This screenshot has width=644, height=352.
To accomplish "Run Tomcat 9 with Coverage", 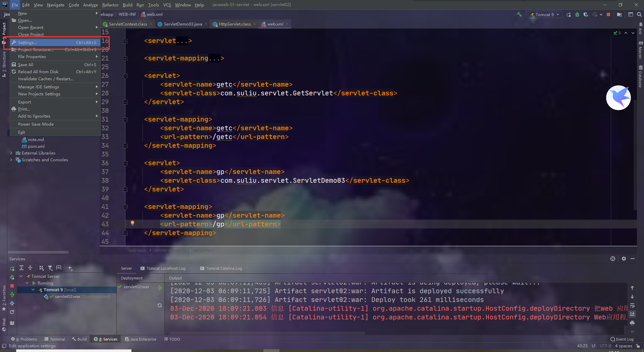I will tap(586, 14).
